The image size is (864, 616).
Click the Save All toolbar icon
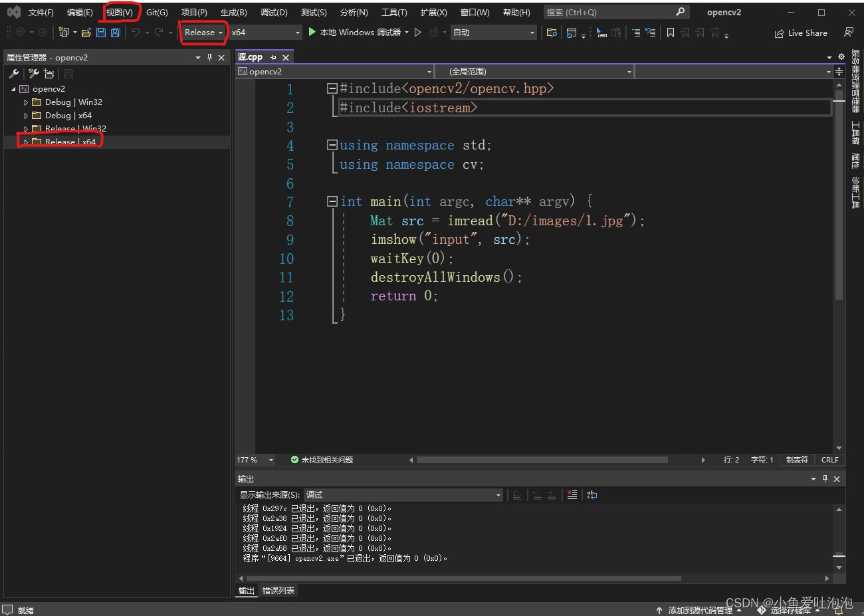(x=116, y=33)
